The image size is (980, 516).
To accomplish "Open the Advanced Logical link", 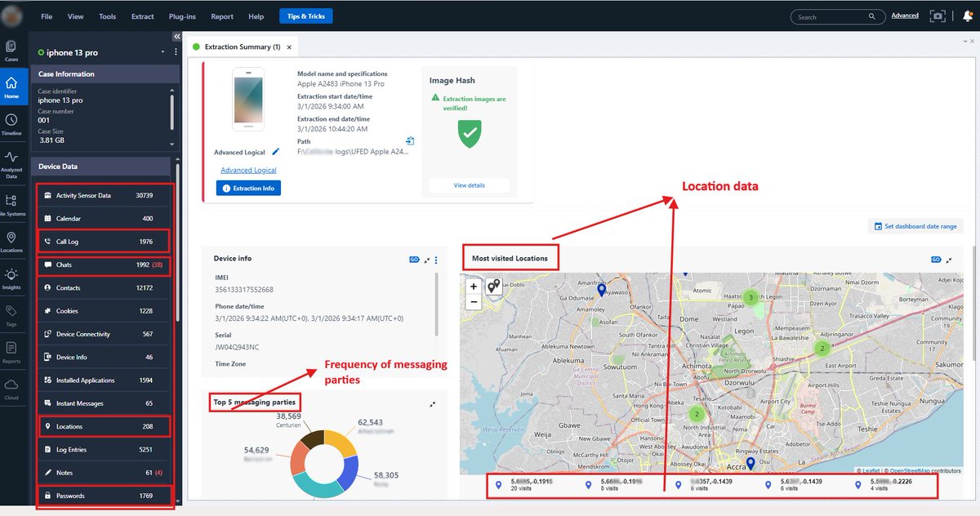I will click(x=248, y=170).
